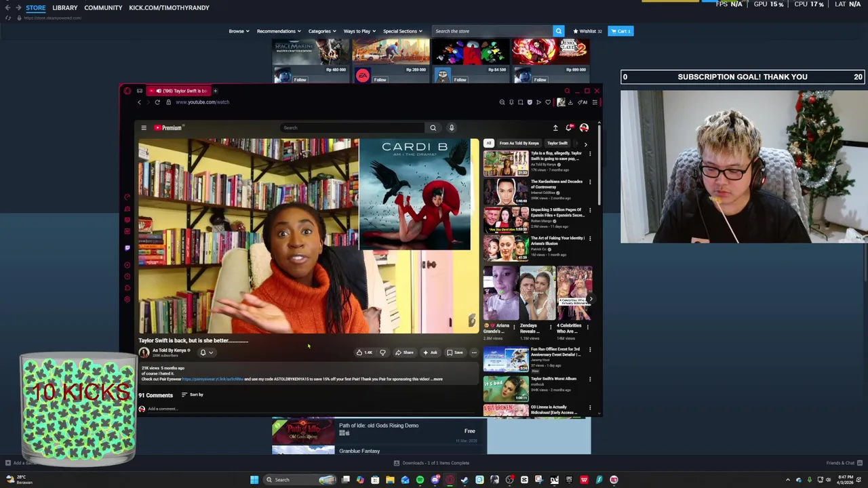Image resolution: width=868 pixels, height=488 pixels.
Task: Open the Pair Eyewear sponsor link
Action: coord(212,379)
